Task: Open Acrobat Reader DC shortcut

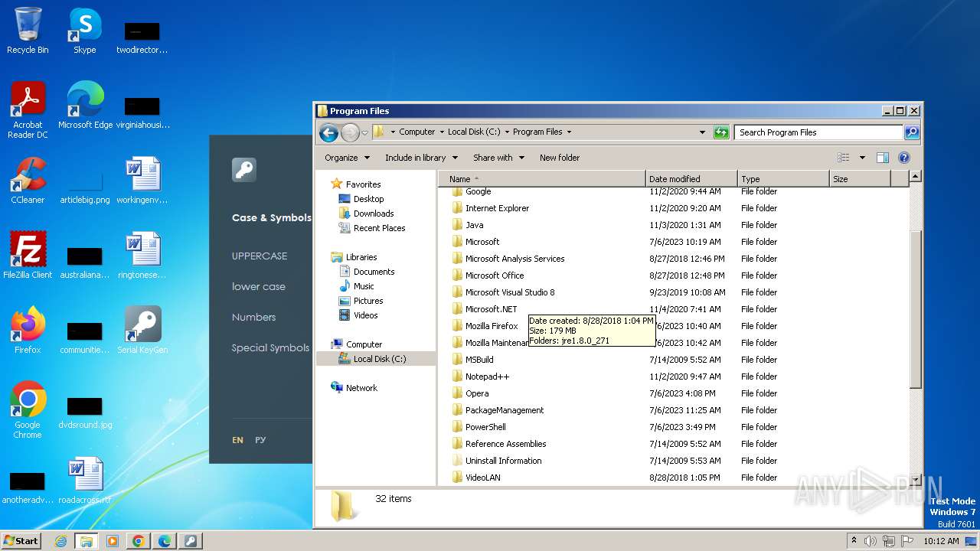Action: [x=28, y=110]
